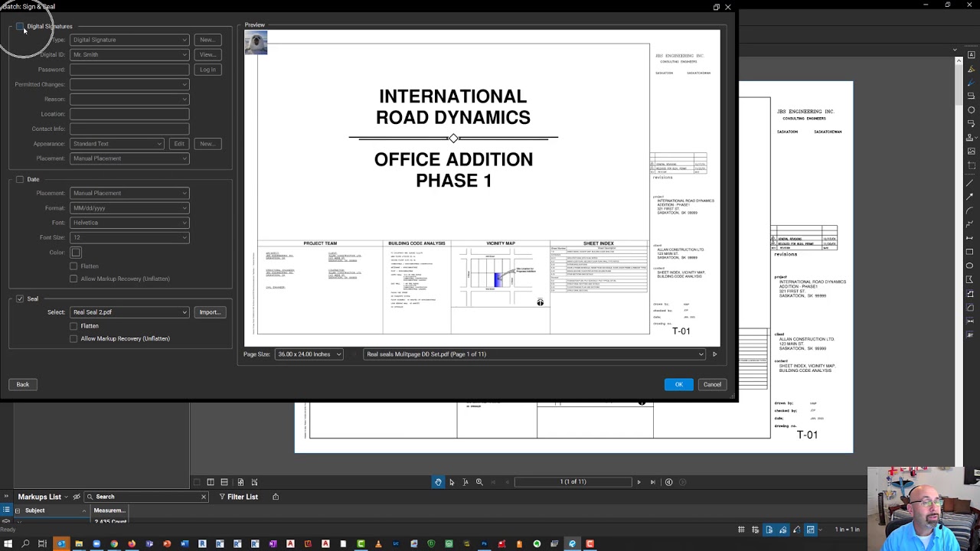
Task: Select the Text Box tool in right toolbar
Action: pos(970,55)
